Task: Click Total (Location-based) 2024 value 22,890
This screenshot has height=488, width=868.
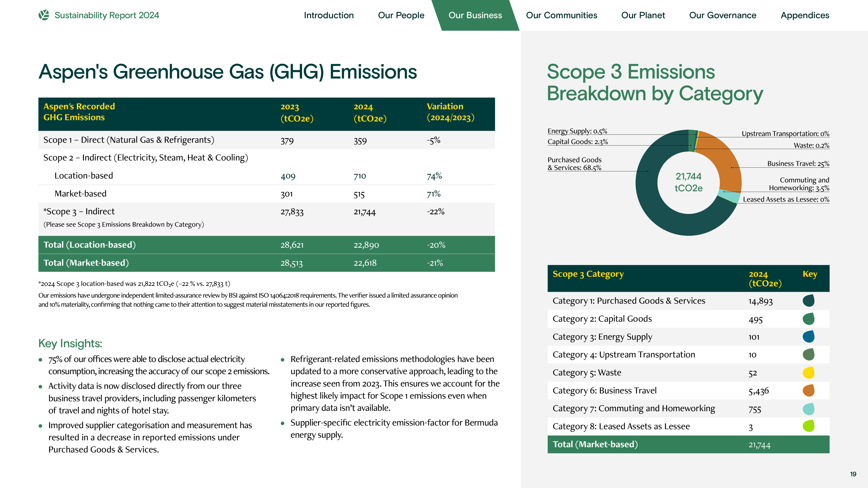Action: (x=366, y=245)
